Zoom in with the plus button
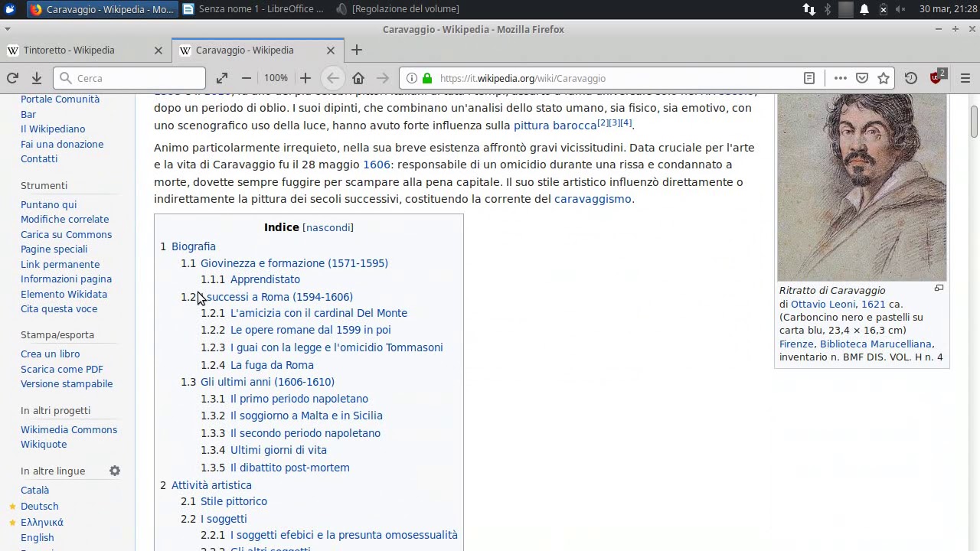Screen dimensions: 980x551 point(305,78)
